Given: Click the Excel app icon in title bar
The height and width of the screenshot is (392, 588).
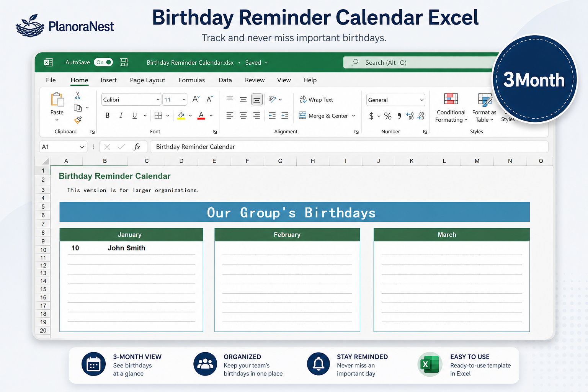Looking at the screenshot, I should (x=48, y=62).
